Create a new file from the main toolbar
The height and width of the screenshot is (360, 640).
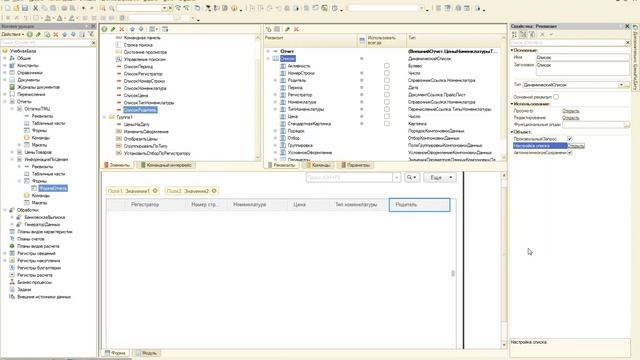[x=7, y=8]
